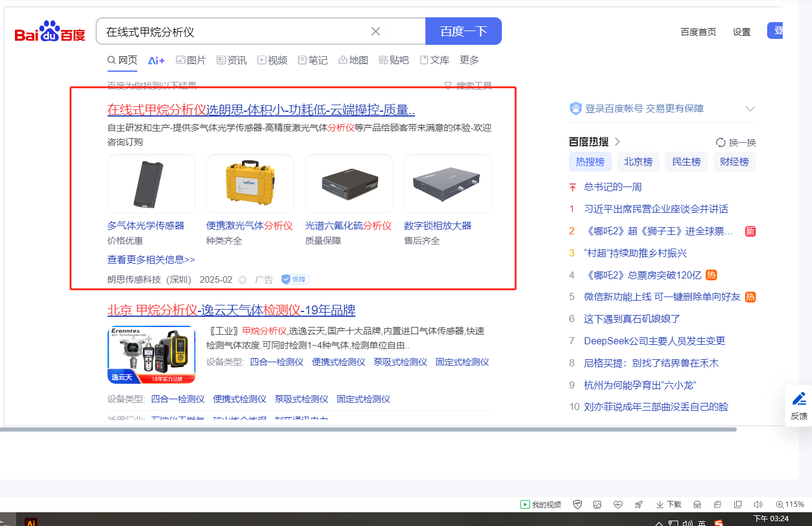Open hot search DeepSeek公司主要人员发生变更
Image resolution: width=812 pixels, height=526 pixels.
(x=655, y=341)
